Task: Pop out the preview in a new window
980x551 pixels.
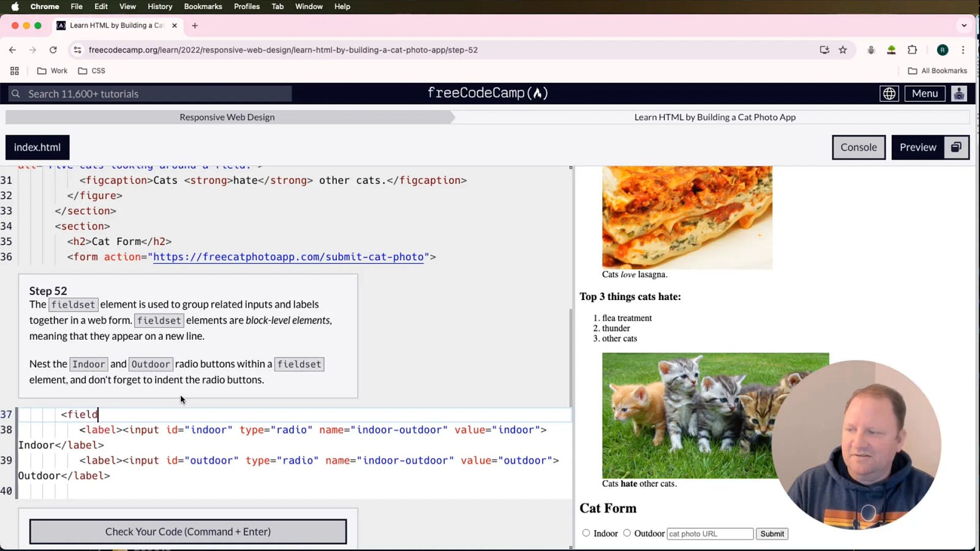Action: pyautogui.click(x=956, y=148)
